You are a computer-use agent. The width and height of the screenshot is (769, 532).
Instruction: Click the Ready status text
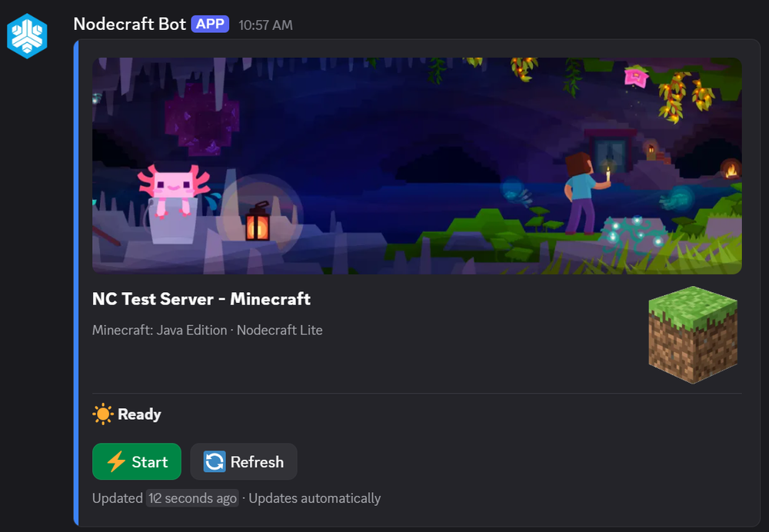pos(139,414)
